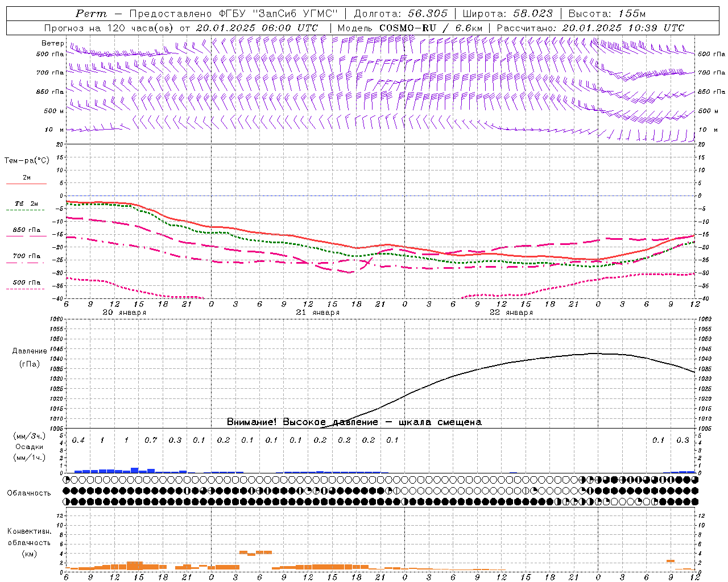The height and width of the screenshot is (582, 728).
Task: Click the "Тем-ра(°C)" temperature label
Action: click(x=27, y=161)
